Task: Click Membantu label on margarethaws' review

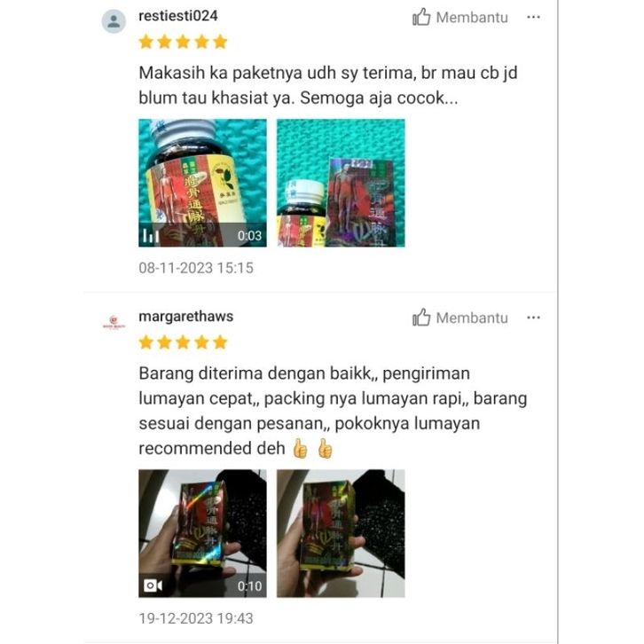Action: (x=472, y=318)
